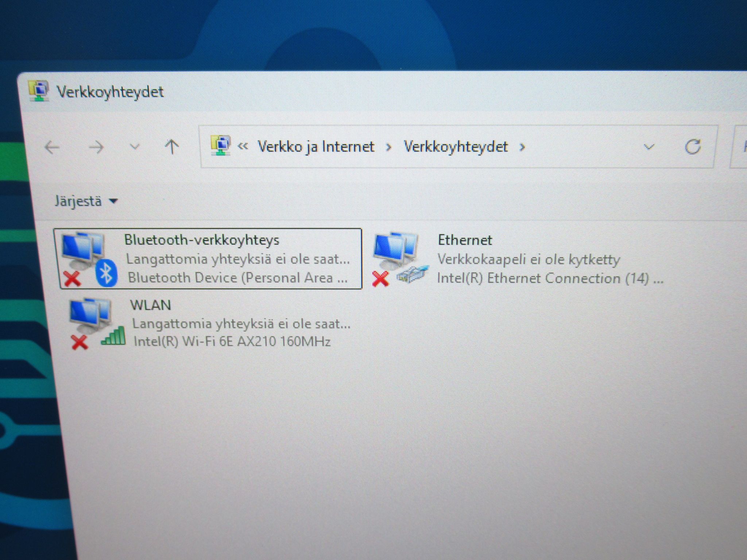
Task: Select the Bluetooth-verkkoyhteys adapter icon
Action: pos(88,260)
